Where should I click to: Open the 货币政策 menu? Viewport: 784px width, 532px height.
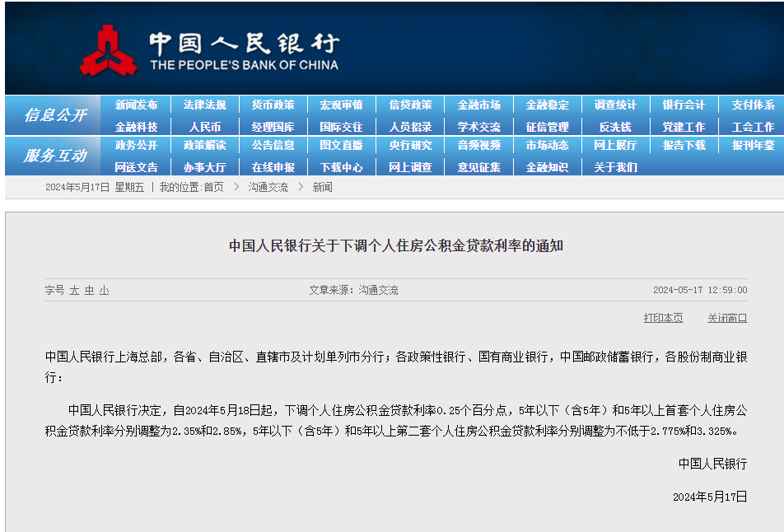[273, 105]
